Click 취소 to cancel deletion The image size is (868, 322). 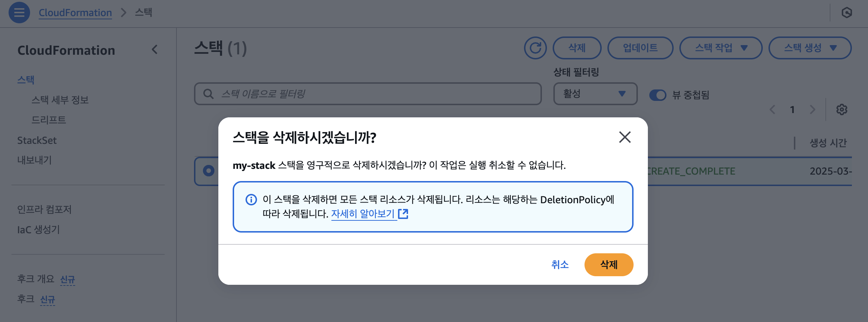(560, 265)
